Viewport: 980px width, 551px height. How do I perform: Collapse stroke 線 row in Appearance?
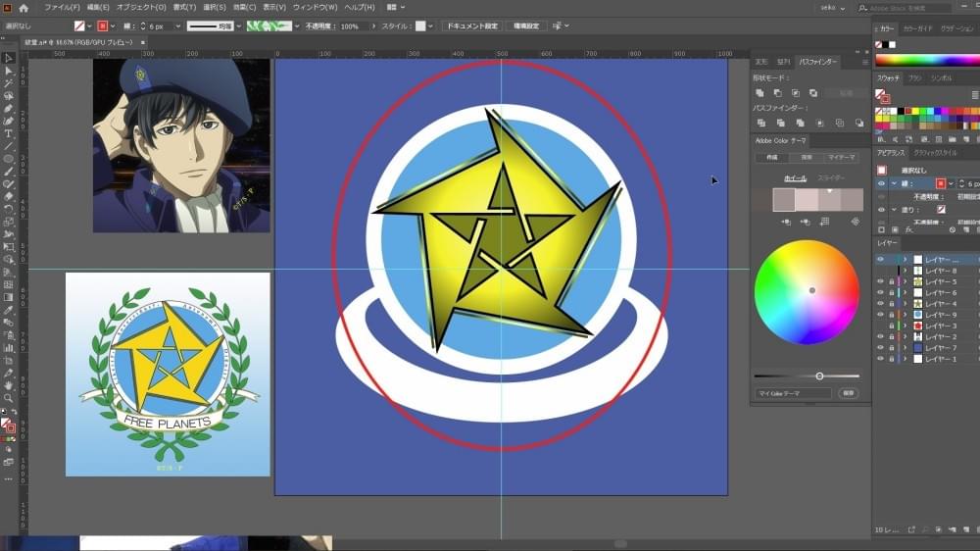tap(894, 184)
